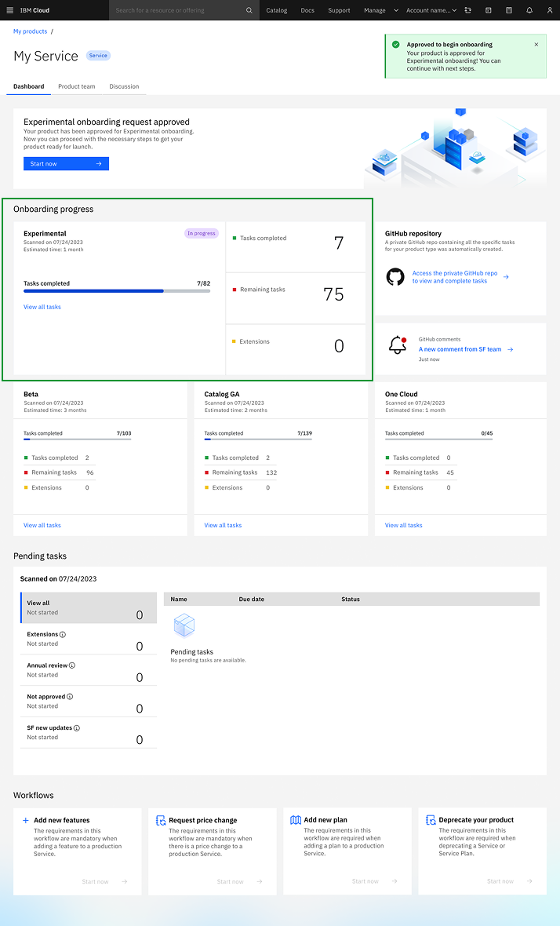Dismiss the approved onboarding notification
Image resolution: width=560 pixels, height=926 pixels.
tap(536, 45)
